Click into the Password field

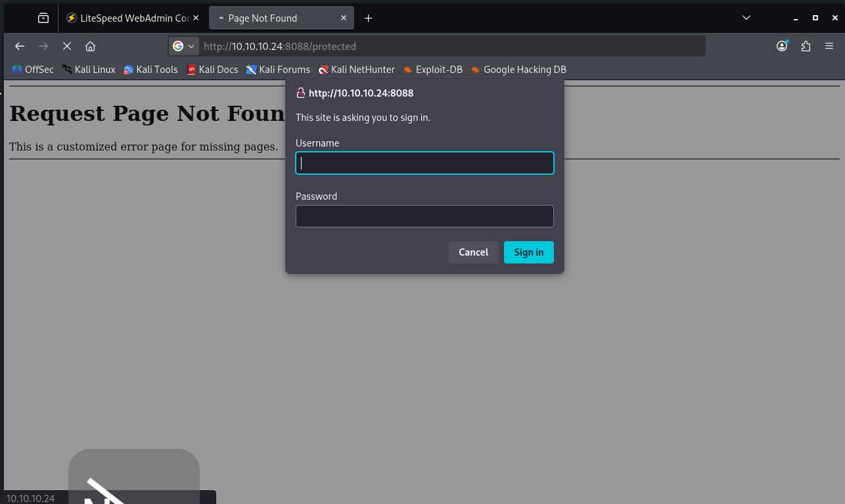click(x=424, y=216)
